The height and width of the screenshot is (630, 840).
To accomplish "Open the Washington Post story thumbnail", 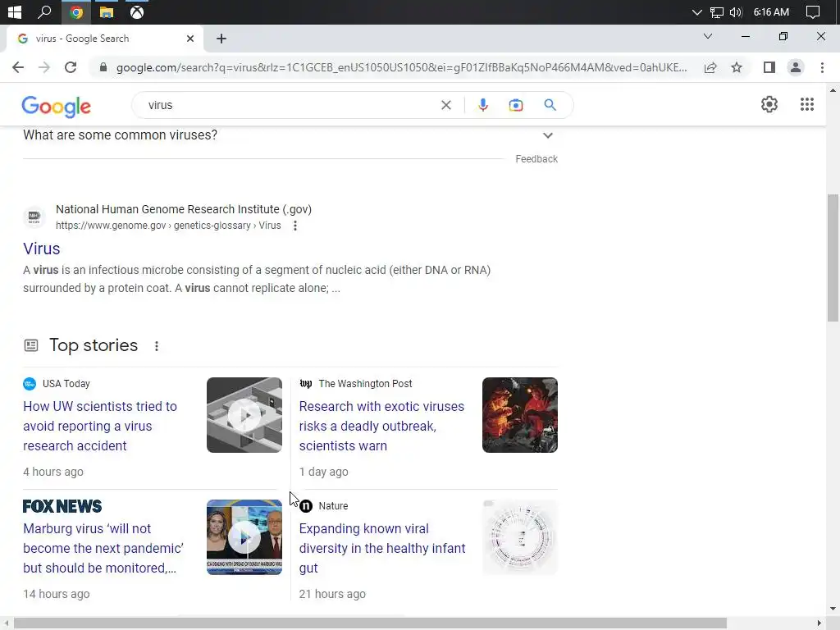I will [x=519, y=415].
